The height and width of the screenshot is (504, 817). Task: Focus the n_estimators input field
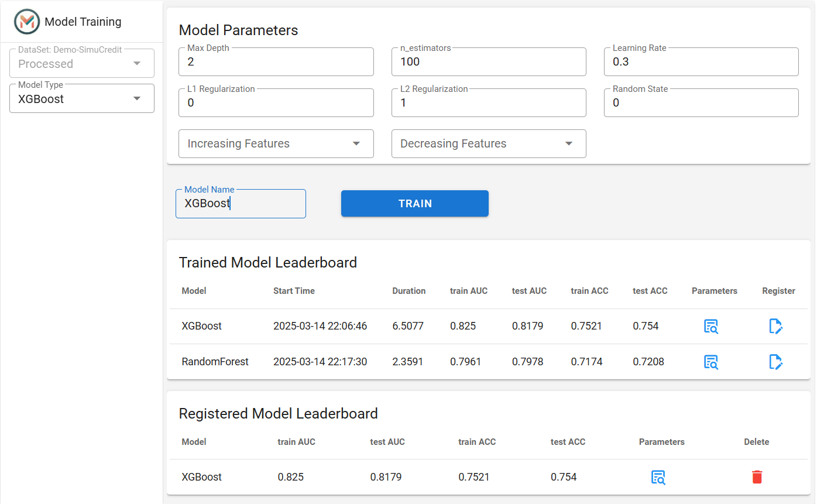click(489, 61)
